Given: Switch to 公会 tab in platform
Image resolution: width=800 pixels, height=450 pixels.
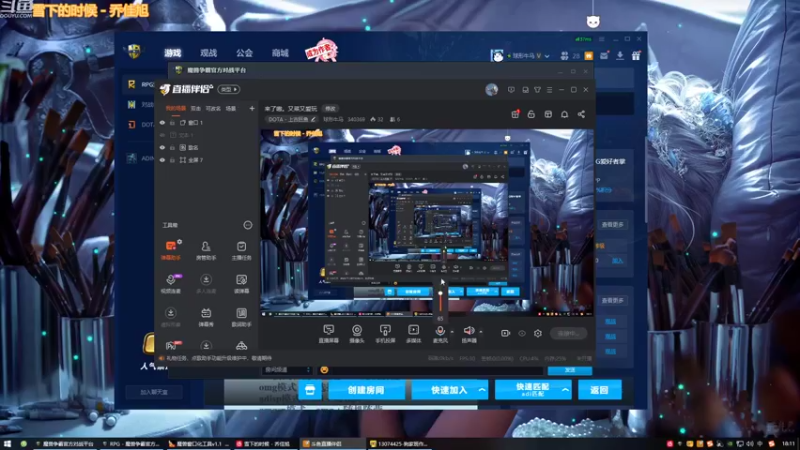Looking at the screenshot, I should (x=244, y=53).
